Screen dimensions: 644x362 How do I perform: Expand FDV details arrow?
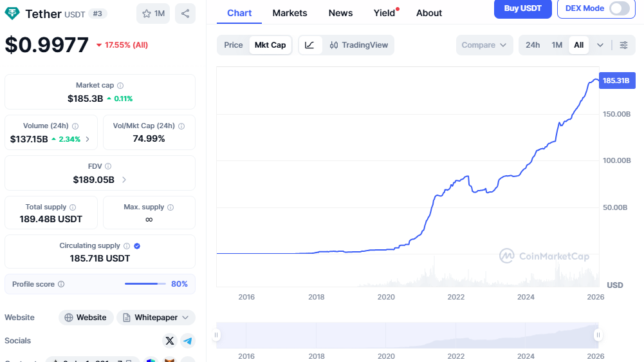124,180
